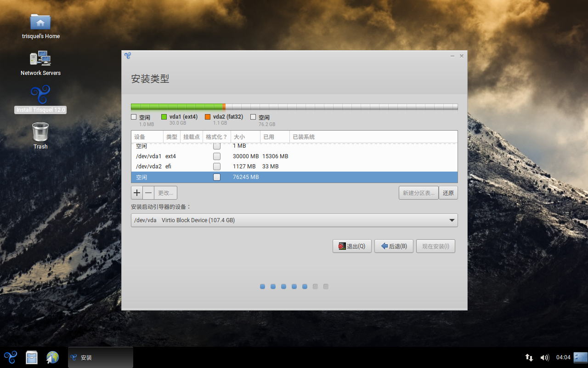Select the 1 MB 空闲 row
The image size is (588, 368).
coord(294,146)
